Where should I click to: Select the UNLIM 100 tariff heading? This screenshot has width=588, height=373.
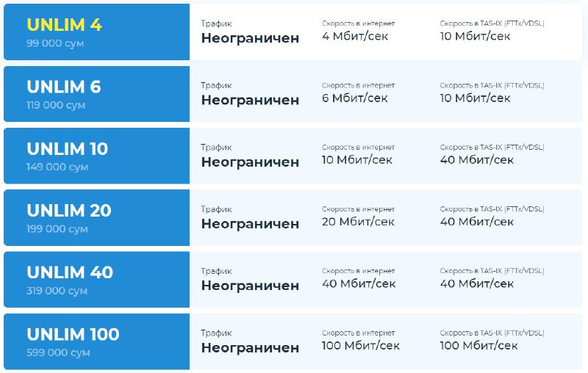73,334
